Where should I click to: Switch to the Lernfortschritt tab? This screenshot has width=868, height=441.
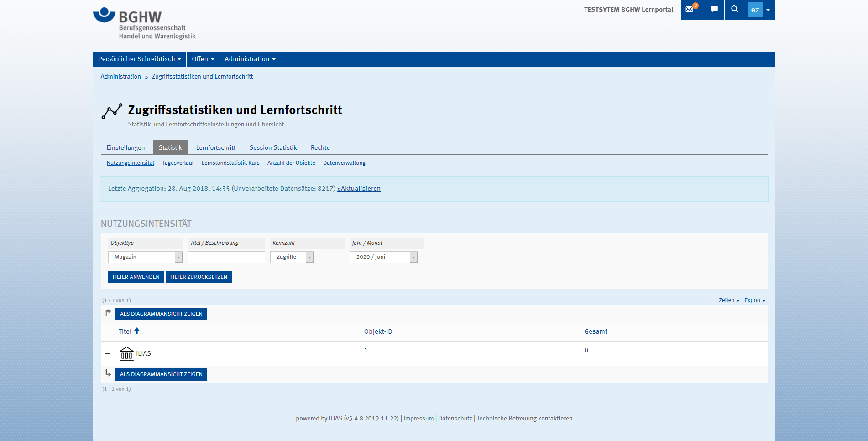tap(216, 147)
